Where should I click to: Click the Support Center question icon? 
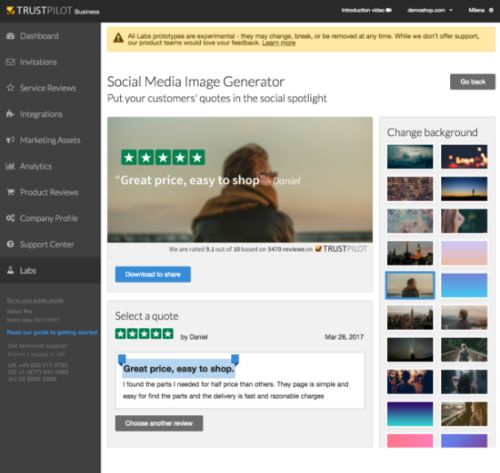10,244
